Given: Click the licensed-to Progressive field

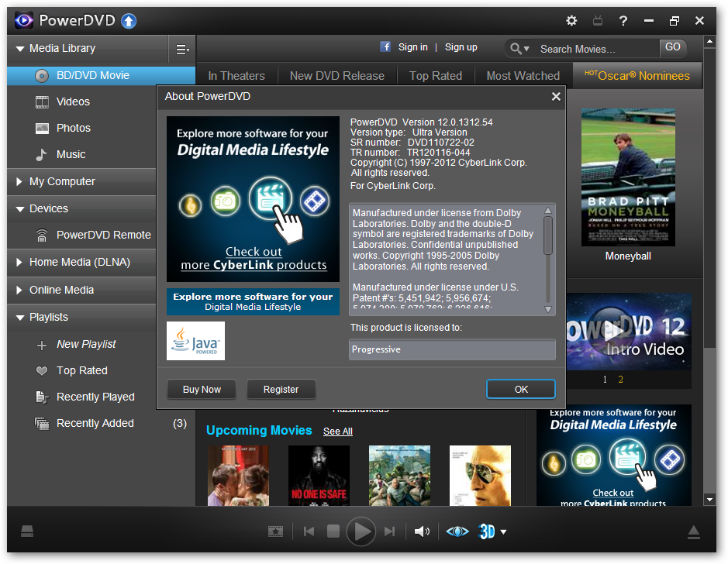Looking at the screenshot, I should point(452,349).
